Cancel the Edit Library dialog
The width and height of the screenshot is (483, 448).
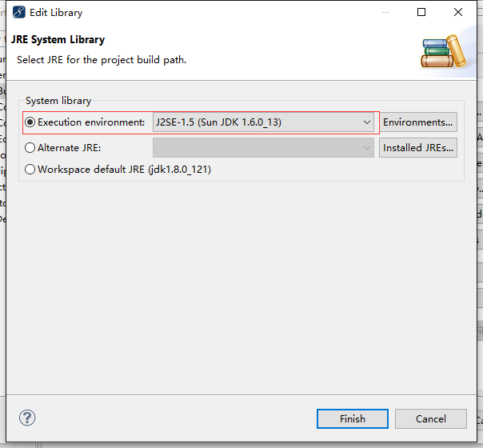[x=431, y=418]
